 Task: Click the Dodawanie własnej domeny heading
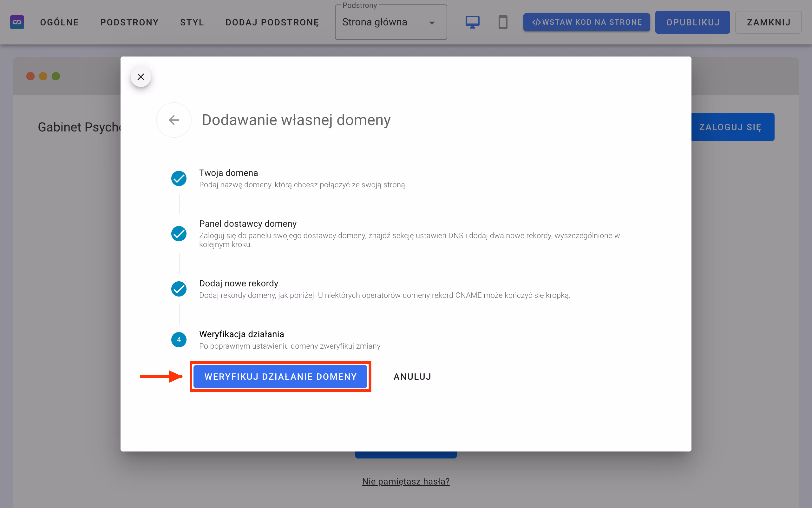(296, 120)
